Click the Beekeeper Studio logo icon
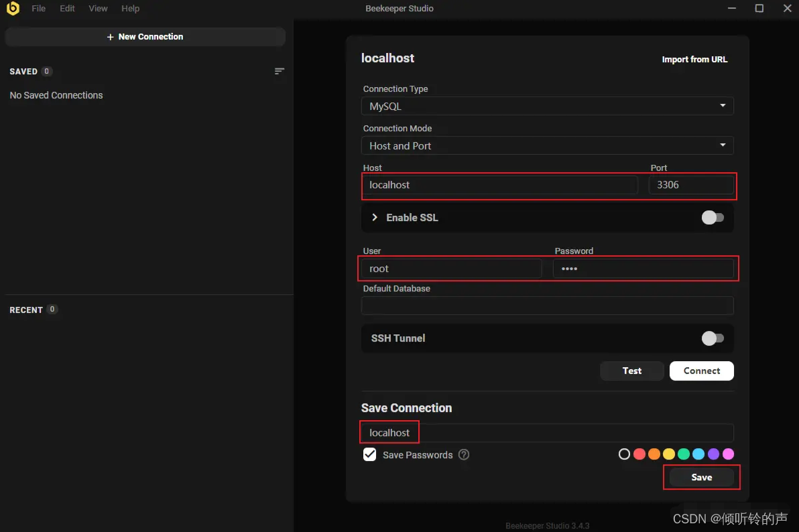Viewport: 799px width, 532px height. pos(13,8)
